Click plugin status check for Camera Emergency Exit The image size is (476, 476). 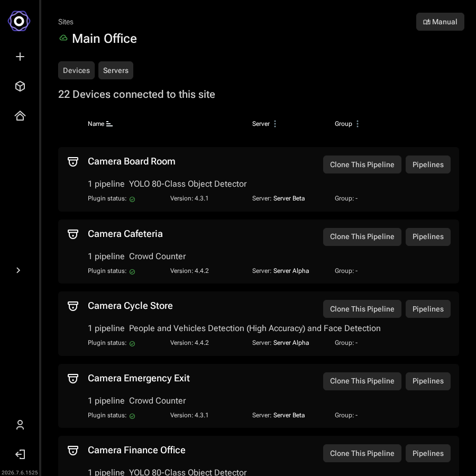coord(132,416)
